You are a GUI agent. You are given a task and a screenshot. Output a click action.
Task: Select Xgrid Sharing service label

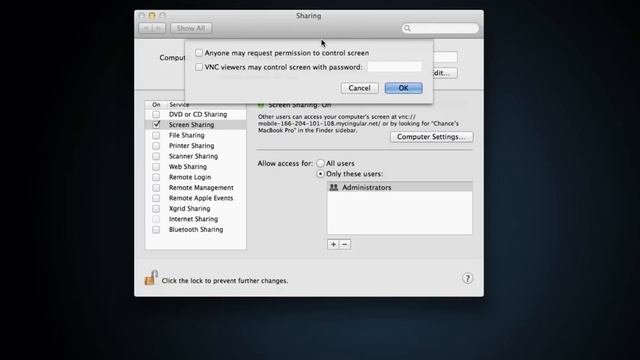click(189, 209)
